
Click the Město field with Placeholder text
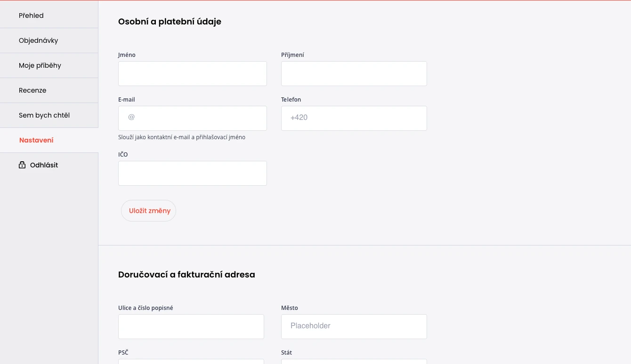pyautogui.click(x=354, y=326)
